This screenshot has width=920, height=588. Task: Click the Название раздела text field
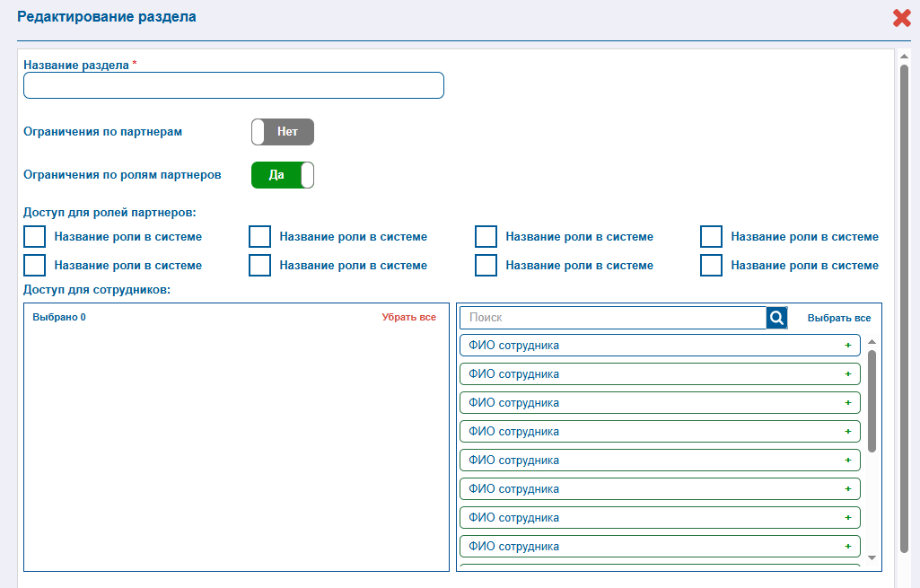233,85
